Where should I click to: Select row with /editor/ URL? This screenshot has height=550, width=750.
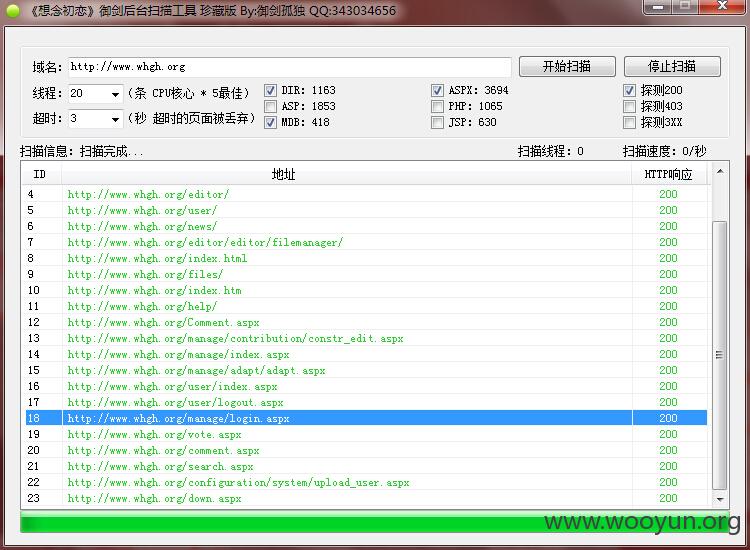coord(366,194)
